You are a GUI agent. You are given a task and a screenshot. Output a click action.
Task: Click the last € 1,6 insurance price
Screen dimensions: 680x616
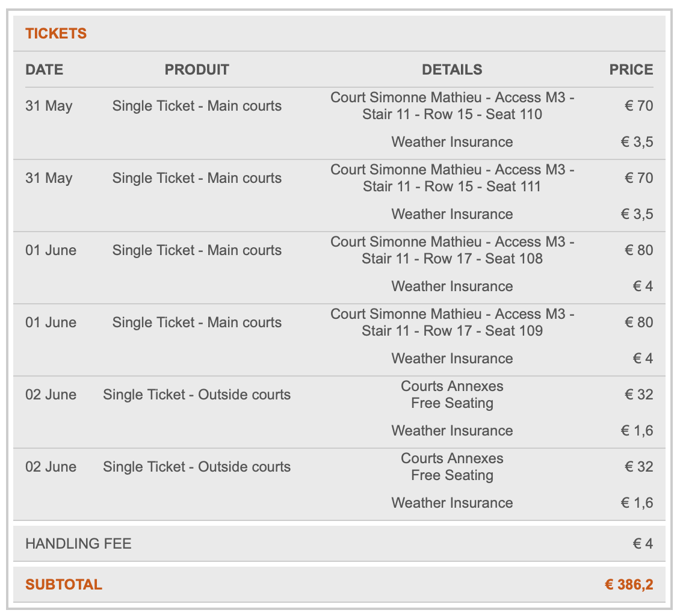[x=637, y=503]
